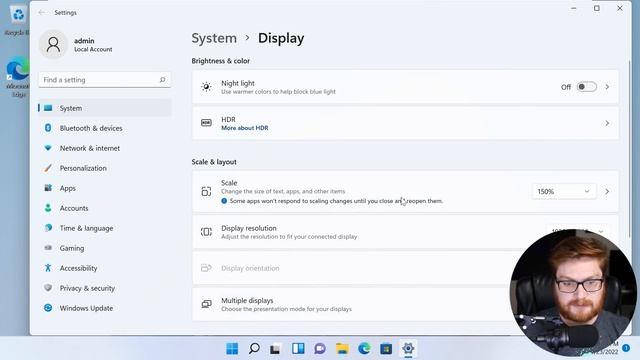This screenshot has width=640, height=360.
Task: Click the Accessibility figure icon
Action: pos(48,268)
